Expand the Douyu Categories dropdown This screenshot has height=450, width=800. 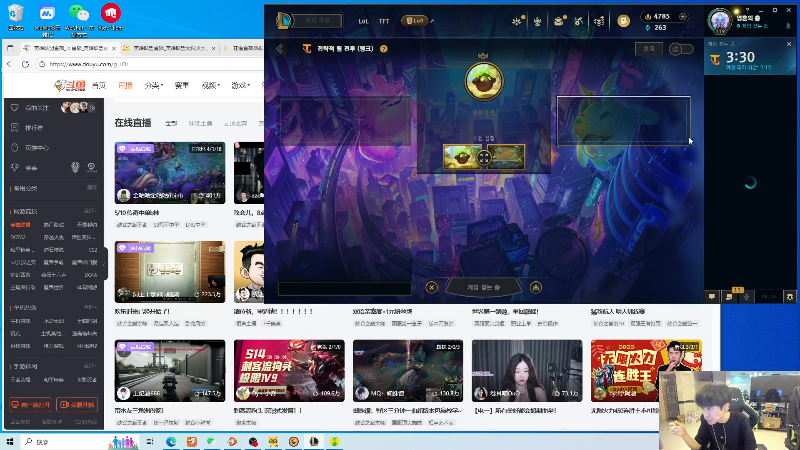pyautogui.click(x=154, y=85)
